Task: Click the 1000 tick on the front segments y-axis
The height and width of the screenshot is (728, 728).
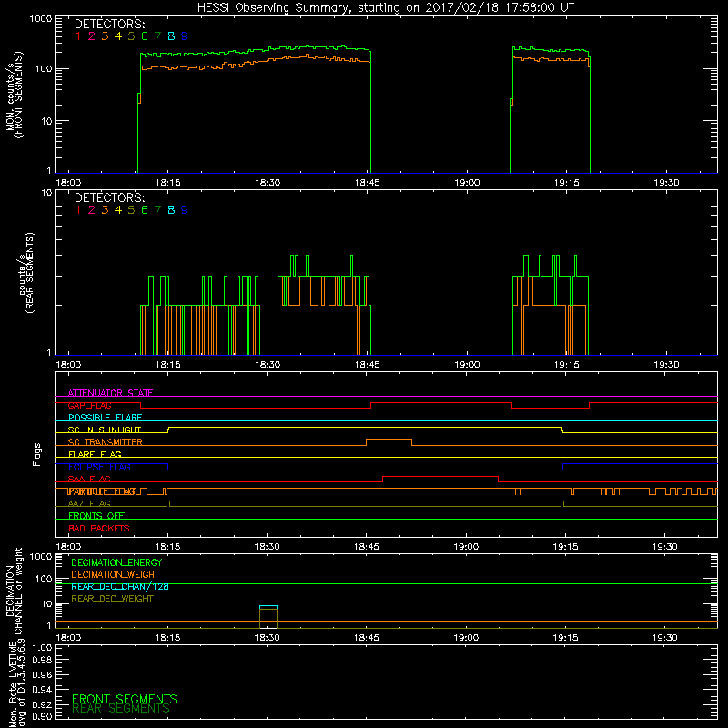Action: point(41,19)
